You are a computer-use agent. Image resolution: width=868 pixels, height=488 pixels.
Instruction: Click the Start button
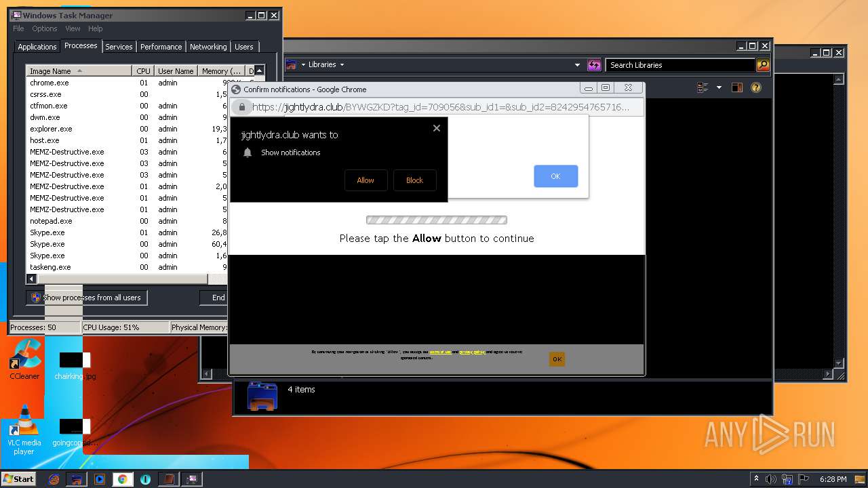pos(18,479)
